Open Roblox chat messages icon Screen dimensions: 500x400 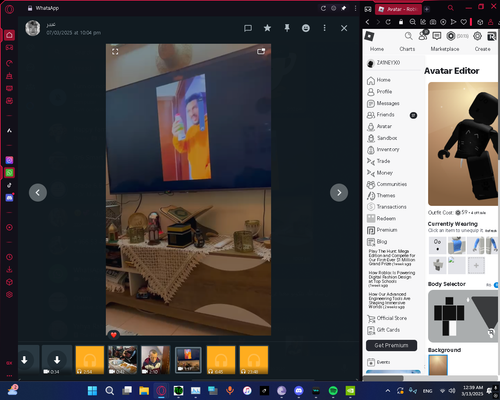coord(436,36)
